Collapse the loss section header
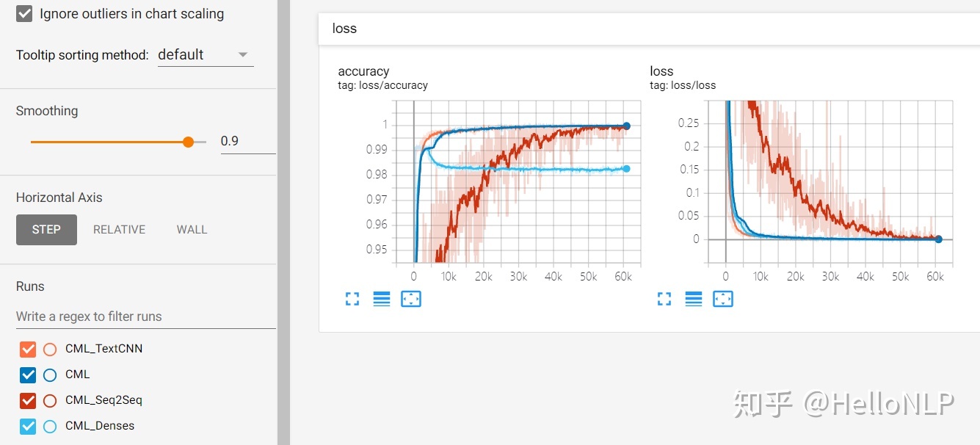 click(649, 29)
